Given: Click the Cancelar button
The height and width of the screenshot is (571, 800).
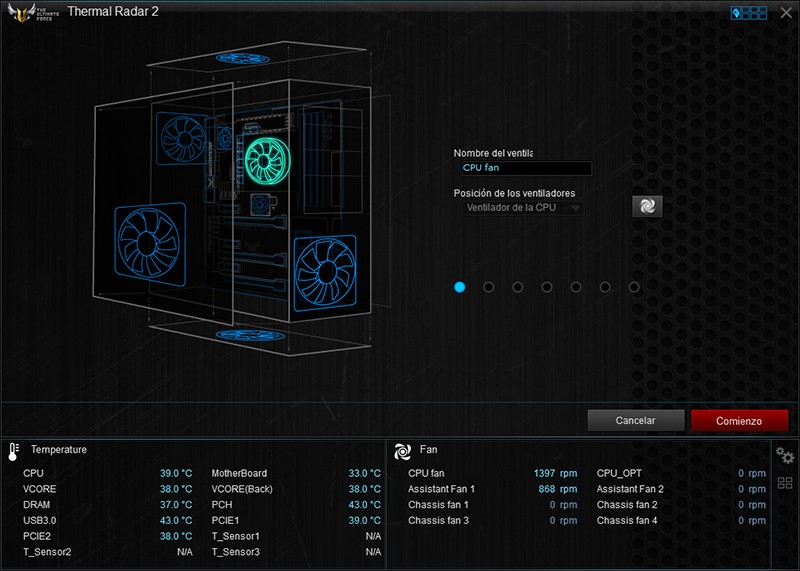Looking at the screenshot, I should point(636,420).
